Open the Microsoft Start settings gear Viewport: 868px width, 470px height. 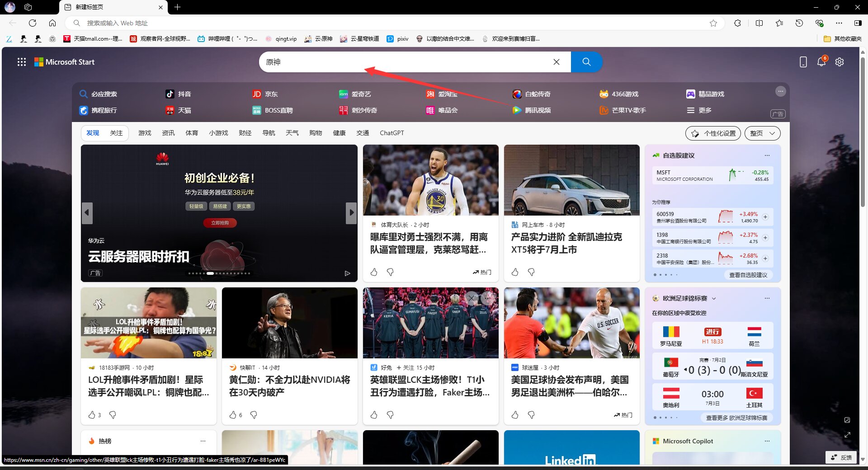[840, 62]
